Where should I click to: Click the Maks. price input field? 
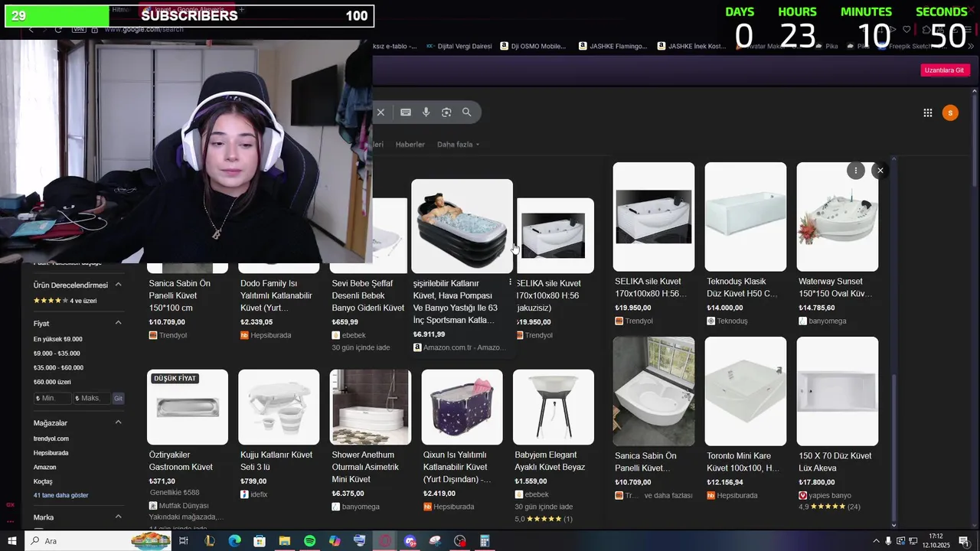[93, 398]
